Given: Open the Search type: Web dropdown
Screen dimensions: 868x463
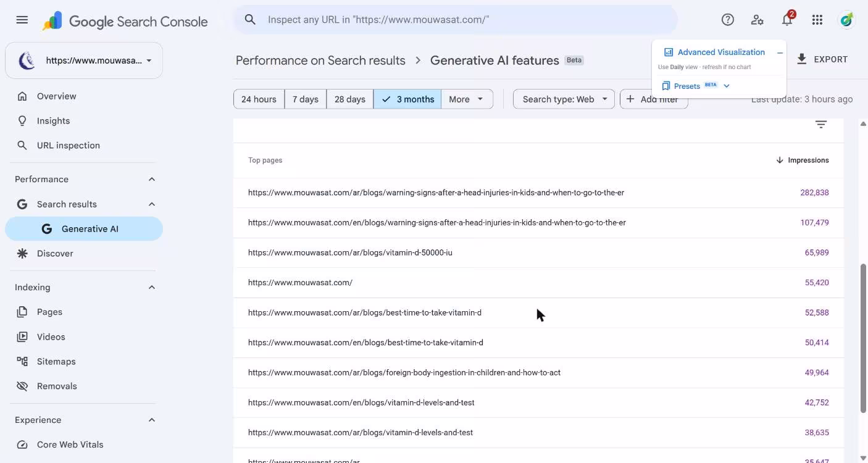Looking at the screenshot, I should click(x=564, y=99).
